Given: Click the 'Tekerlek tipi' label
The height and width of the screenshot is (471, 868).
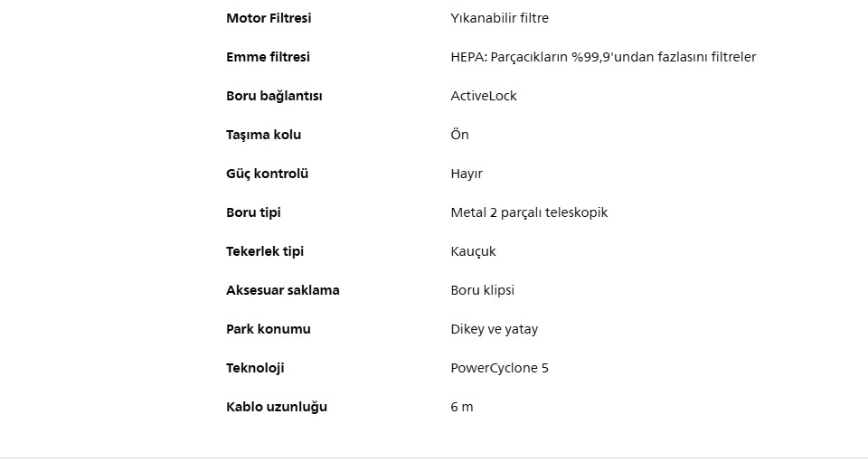Looking at the screenshot, I should pyautogui.click(x=265, y=251).
